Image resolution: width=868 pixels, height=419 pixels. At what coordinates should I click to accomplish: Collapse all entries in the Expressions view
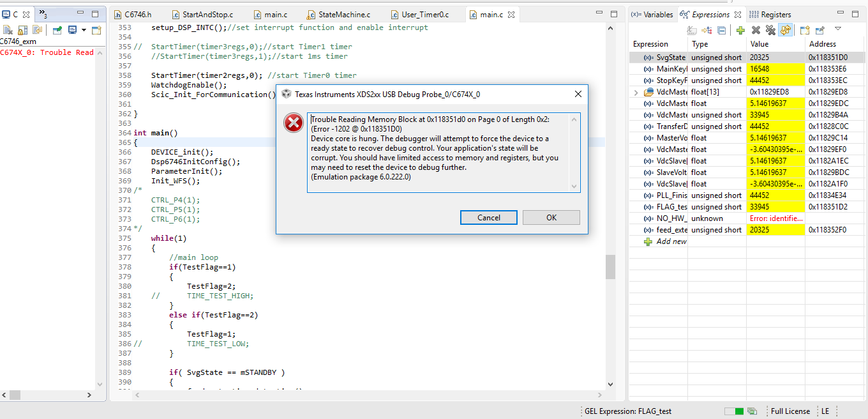(x=721, y=30)
